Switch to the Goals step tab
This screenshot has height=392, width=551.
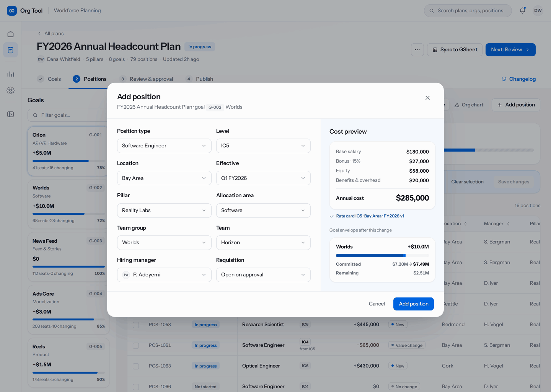tap(49, 79)
